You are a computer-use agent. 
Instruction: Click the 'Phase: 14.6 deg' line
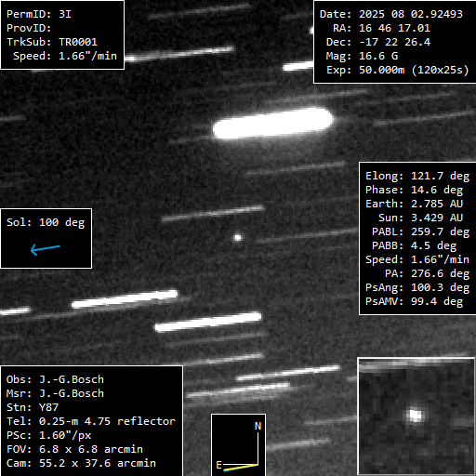click(x=414, y=190)
